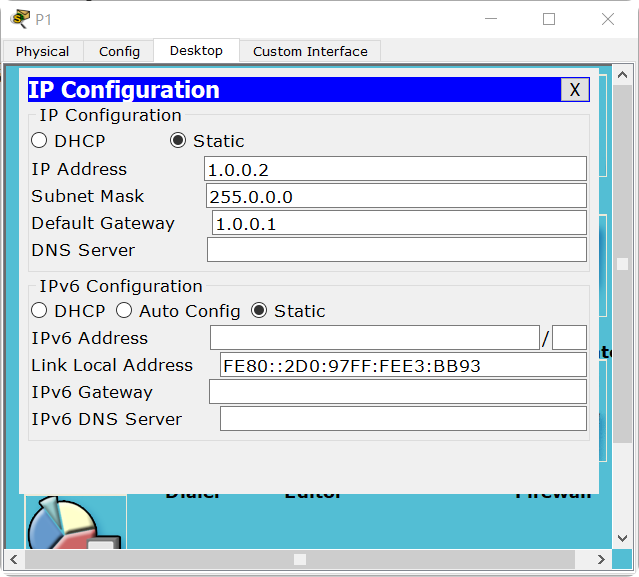Switch to the Config tab
Viewport: 639px width, 577px height.
click(119, 51)
